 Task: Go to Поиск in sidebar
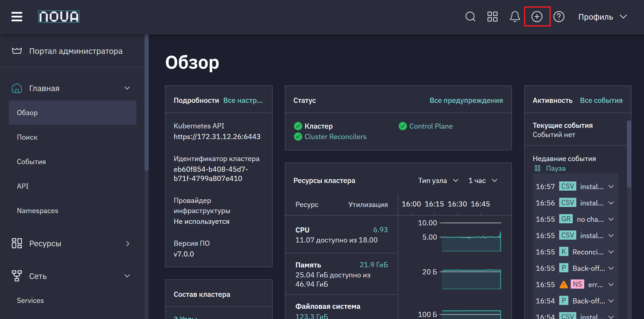[x=73, y=137]
